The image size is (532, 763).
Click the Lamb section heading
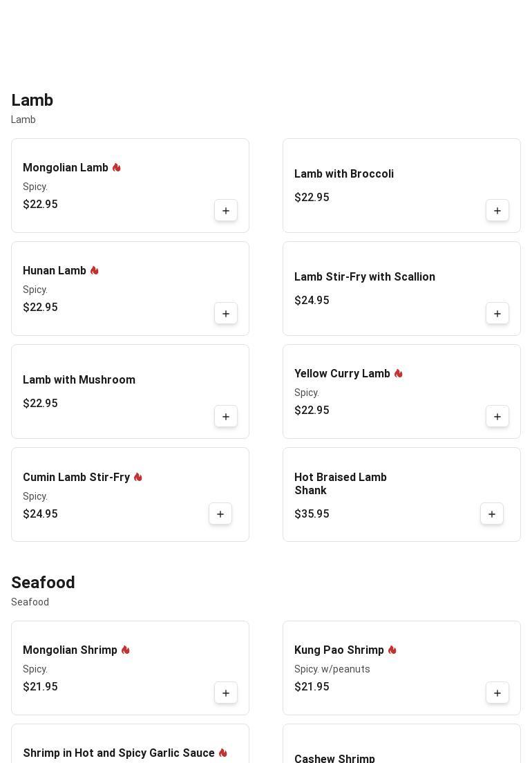tap(32, 100)
